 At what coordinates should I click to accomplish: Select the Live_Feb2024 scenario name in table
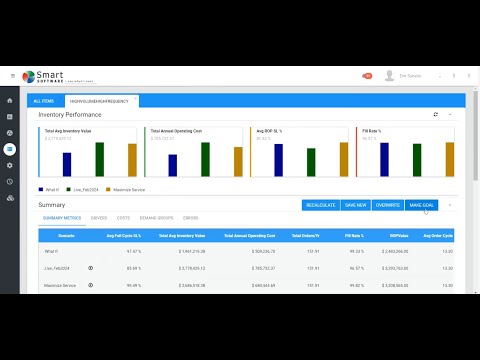tap(57, 268)
